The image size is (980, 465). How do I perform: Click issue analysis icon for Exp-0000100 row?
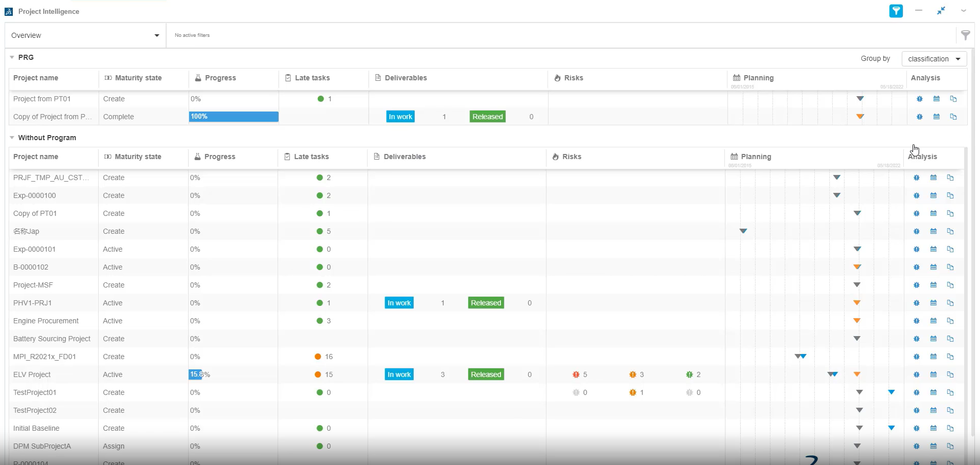[917, 195]
